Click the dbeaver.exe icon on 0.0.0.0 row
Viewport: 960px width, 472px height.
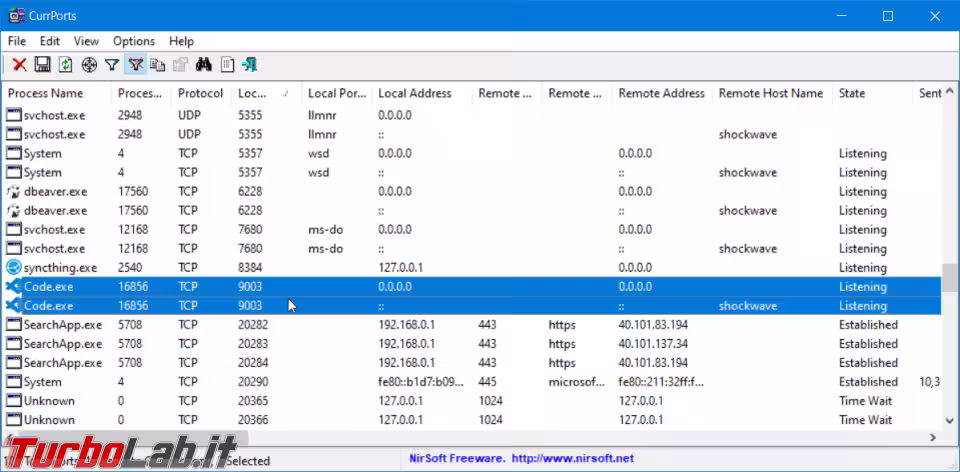point(13,192)
